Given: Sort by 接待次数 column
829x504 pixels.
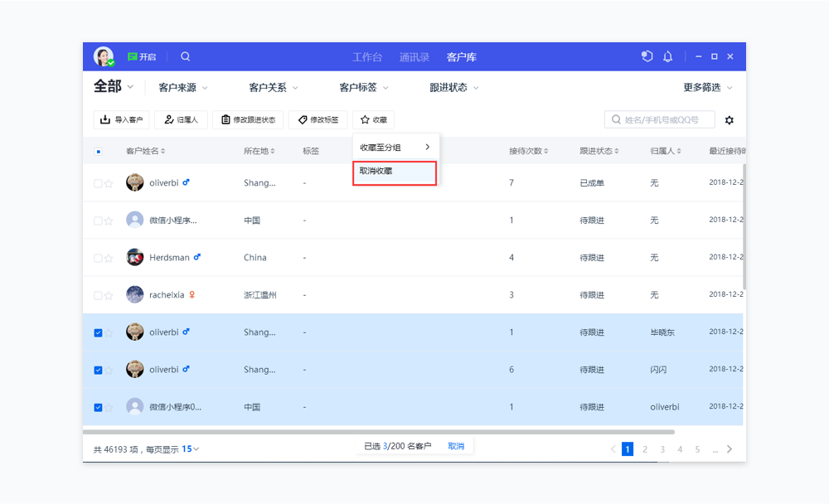Looking at the screenshot, I should click(529, 151).
